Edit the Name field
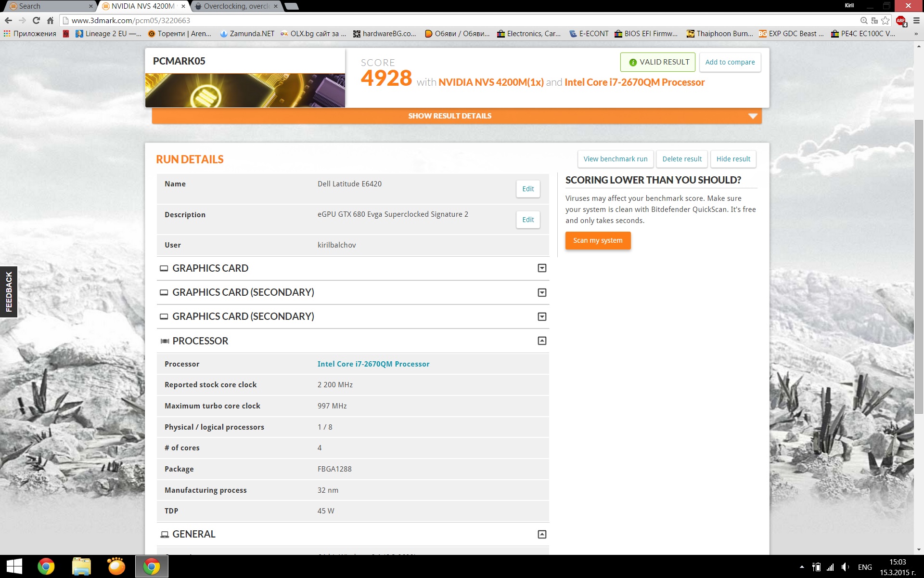This screenshot has width=924, height=578. click(x=528, y=189)
